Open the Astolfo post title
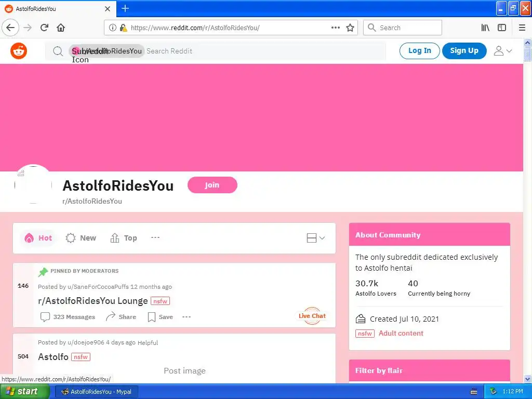The height and width of the screenshot is (399, 532). (54, 356)
